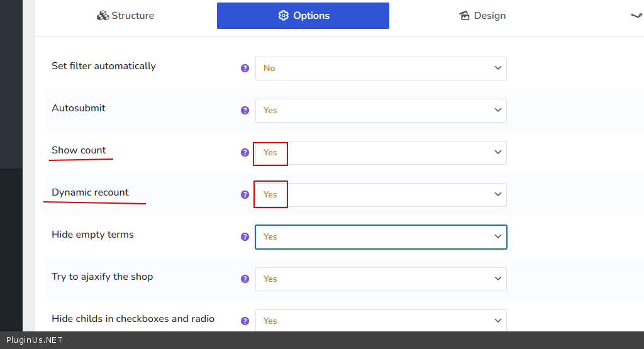Go to the Design tab
The height and width of the screenshot is (349, 644).
[482, 16]
